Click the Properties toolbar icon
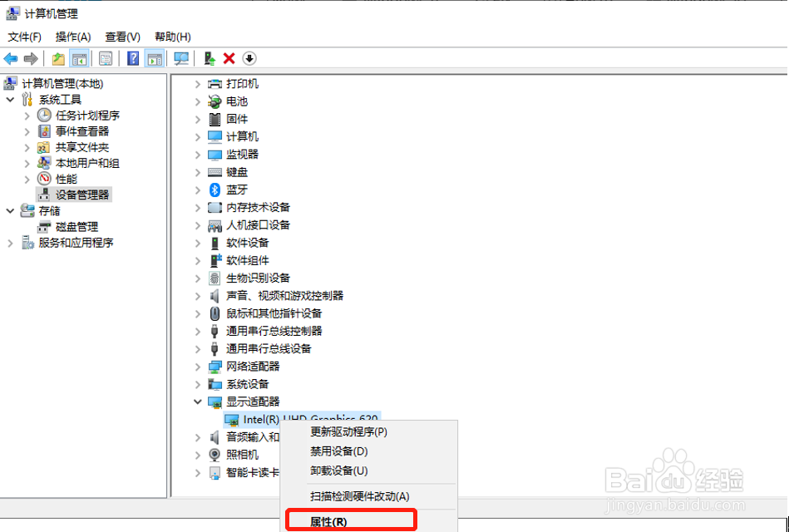The image size is (789, 532). (x=105, y=58)
